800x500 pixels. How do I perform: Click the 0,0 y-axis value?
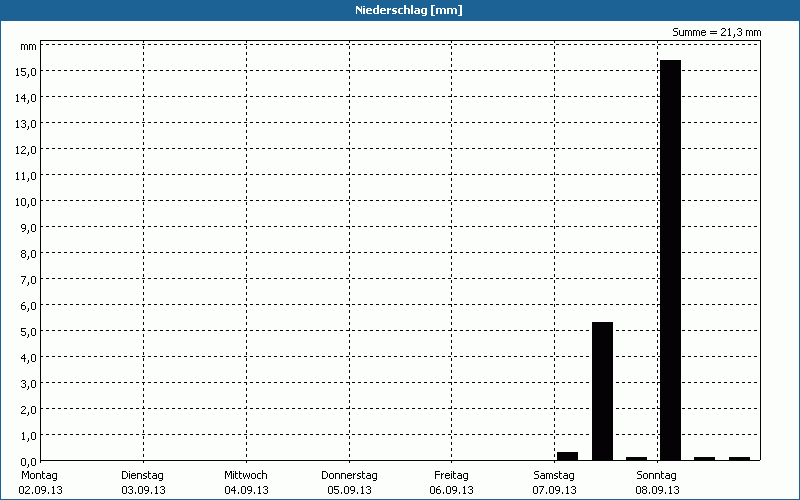(28, 462)
